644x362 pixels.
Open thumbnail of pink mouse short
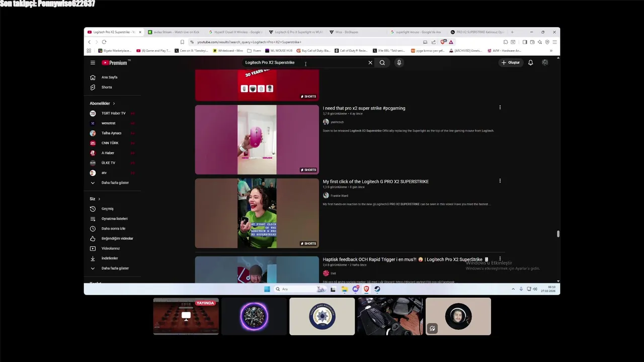257,140
